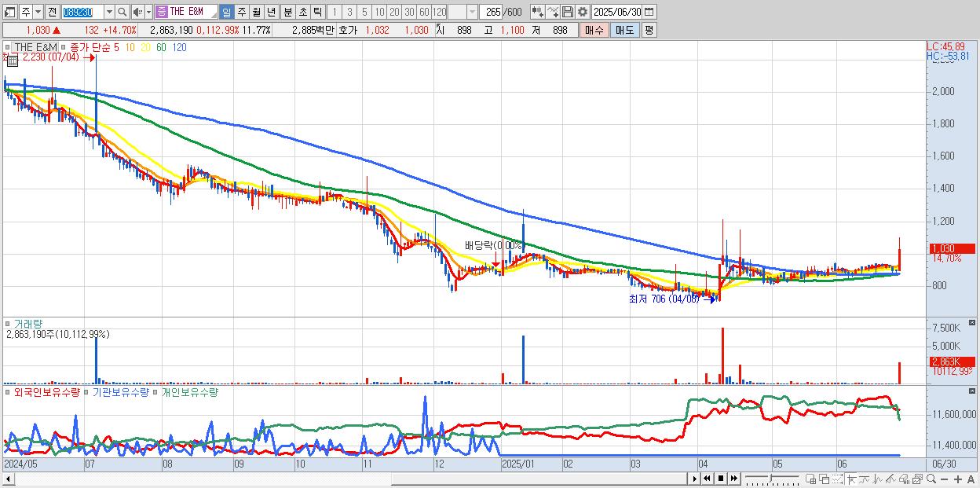Click the 매수 (buy) button
The image size is (980, 488).
[594, 30]
